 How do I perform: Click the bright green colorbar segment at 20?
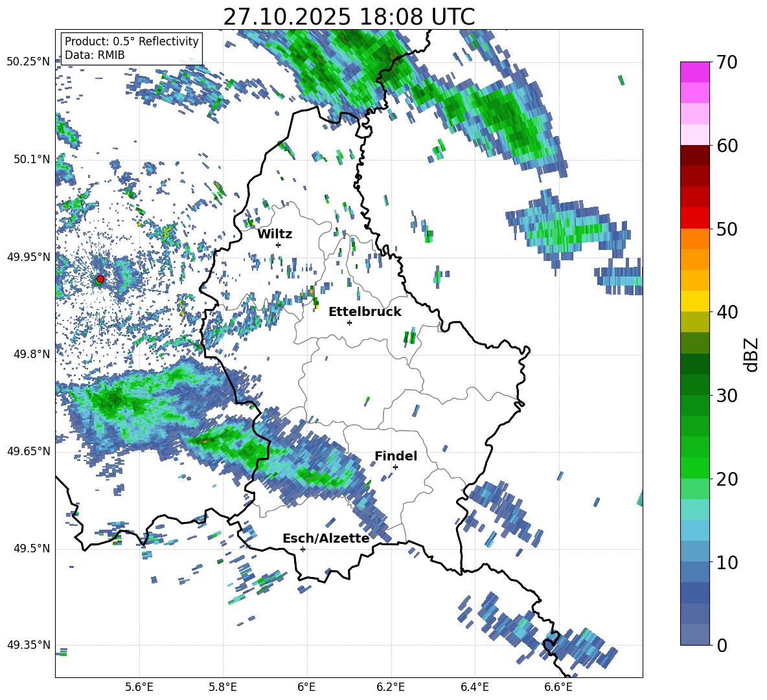click(x=694, y=468)
